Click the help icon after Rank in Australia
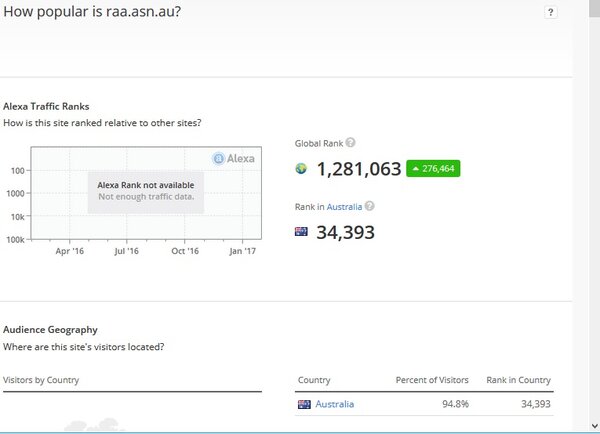Screen dimensions: 600x434 pos(370,206)
